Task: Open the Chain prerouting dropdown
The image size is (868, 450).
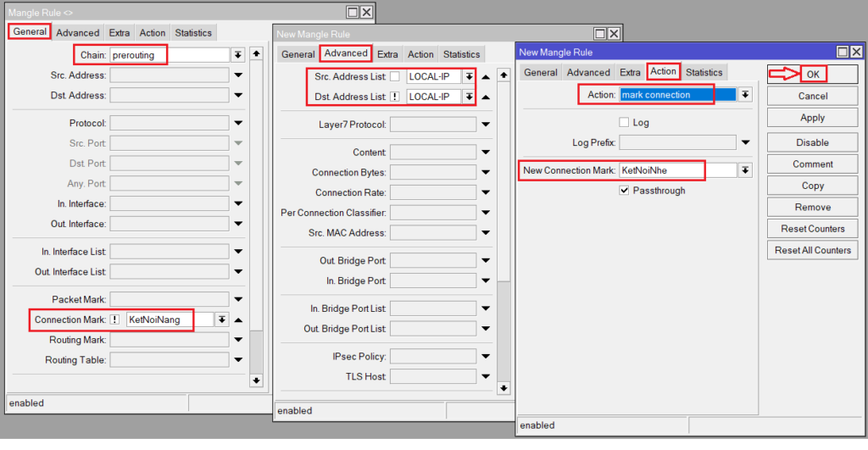Action: (238, 55)
